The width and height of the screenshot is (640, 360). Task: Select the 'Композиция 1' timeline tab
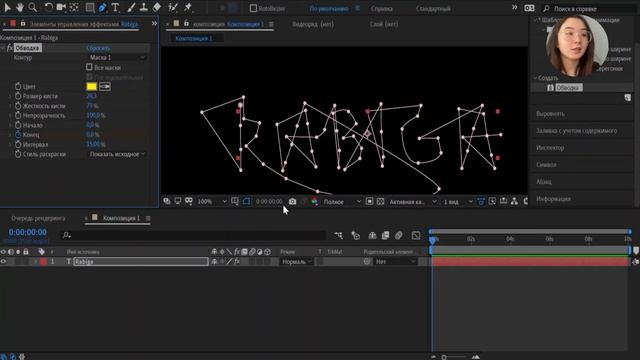pos(121,218)
